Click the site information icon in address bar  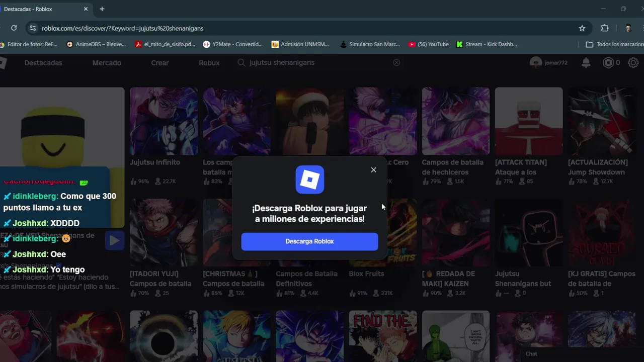click(32, 28)
